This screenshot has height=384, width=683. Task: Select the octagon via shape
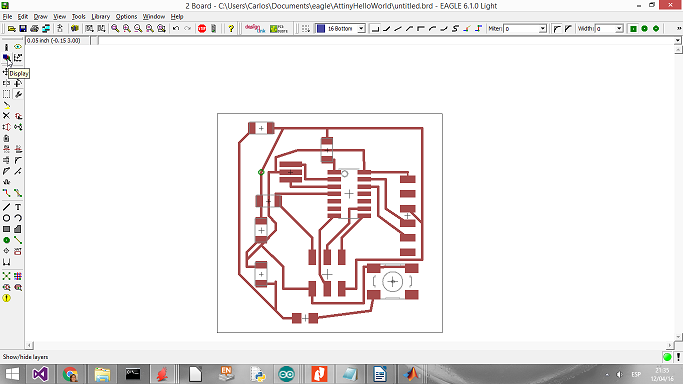pos(656,29)
